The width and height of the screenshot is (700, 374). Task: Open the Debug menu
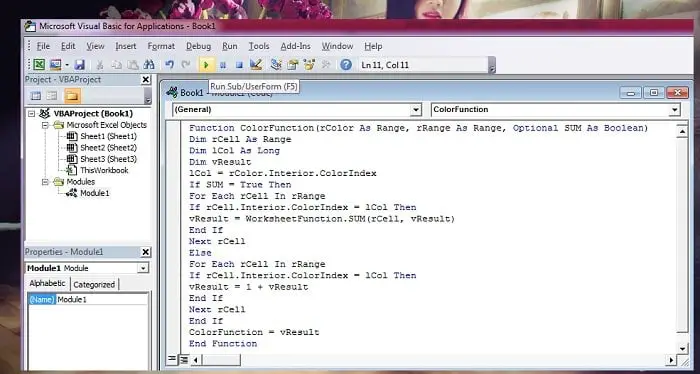(x=199, y=46)
